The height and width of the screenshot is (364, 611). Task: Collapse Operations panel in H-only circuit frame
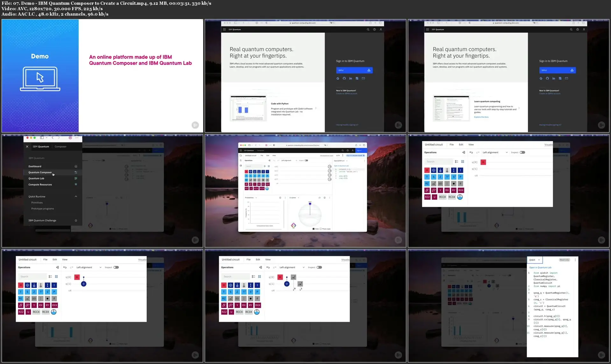point(464,153)
